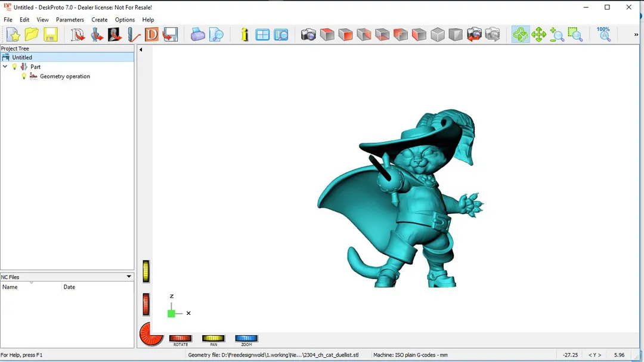Screen dimensions: 644x362
Task: Open a project using the yellow folder icon
Action: click(32, 35)
